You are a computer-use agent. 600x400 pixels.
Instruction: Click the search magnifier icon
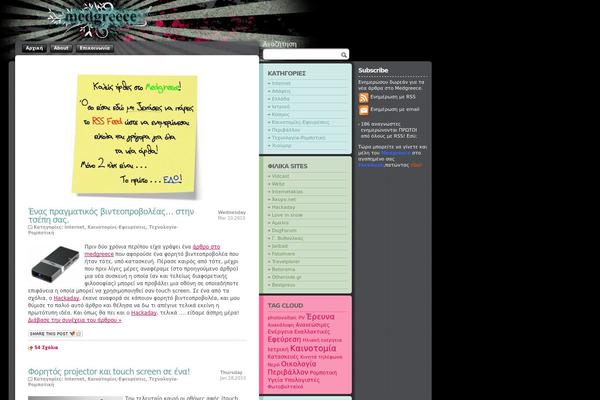click(x=344, y=55)
